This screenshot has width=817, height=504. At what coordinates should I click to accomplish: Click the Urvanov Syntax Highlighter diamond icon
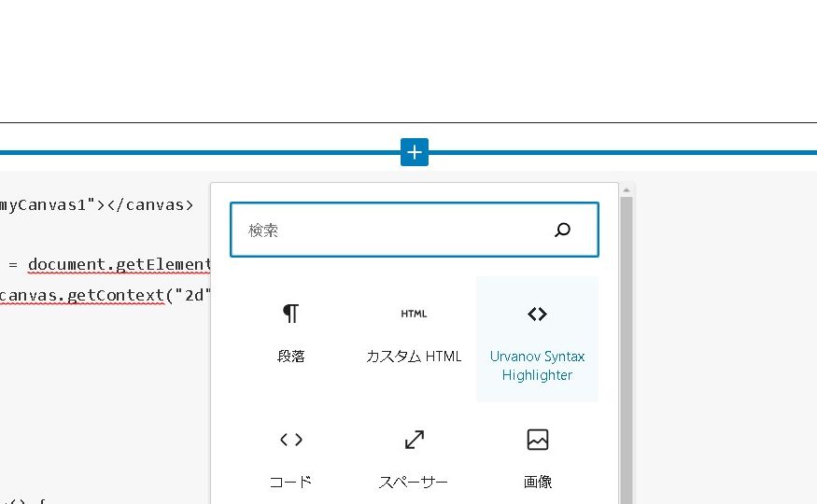[x=537, y=314]
